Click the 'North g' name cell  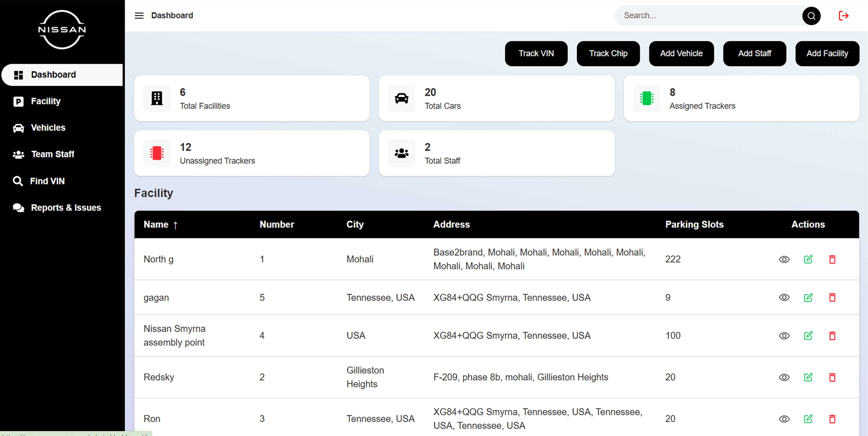[x=158, y=259]
